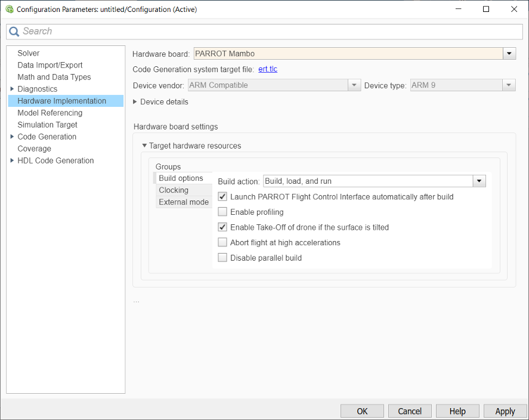Expand the Device details section
The height and width of the screenshot is (420, 529).
pyautogui.click(x=135, y=102)
